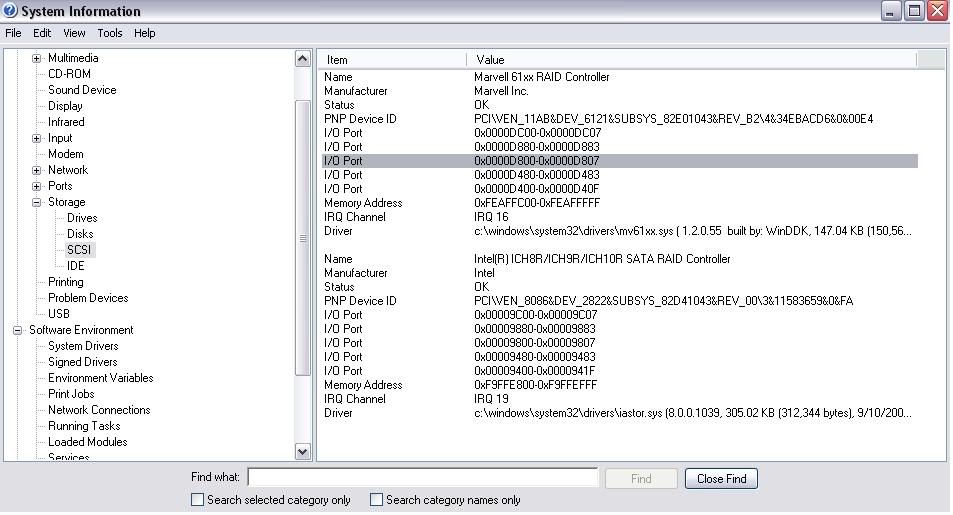Select the mv61xx.sys driver row
The height and width of the screenshot is (515, 953).
(x=619, y=231)
